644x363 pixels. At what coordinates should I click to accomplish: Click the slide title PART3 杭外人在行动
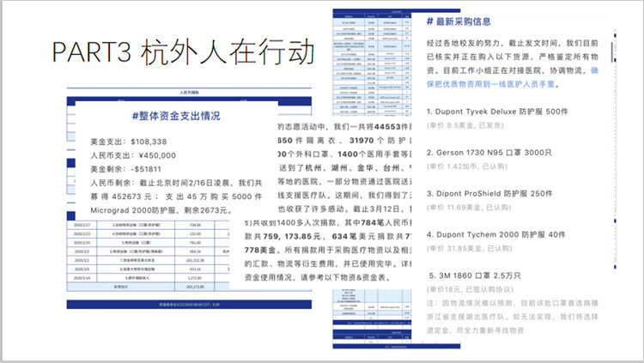(181, 51)
